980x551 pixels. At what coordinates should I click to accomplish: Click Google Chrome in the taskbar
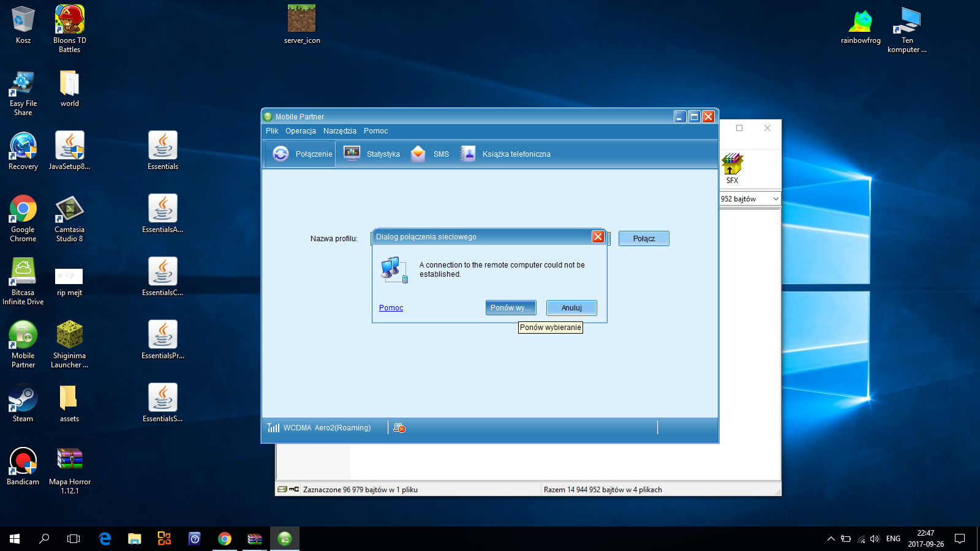coord(225,539)
